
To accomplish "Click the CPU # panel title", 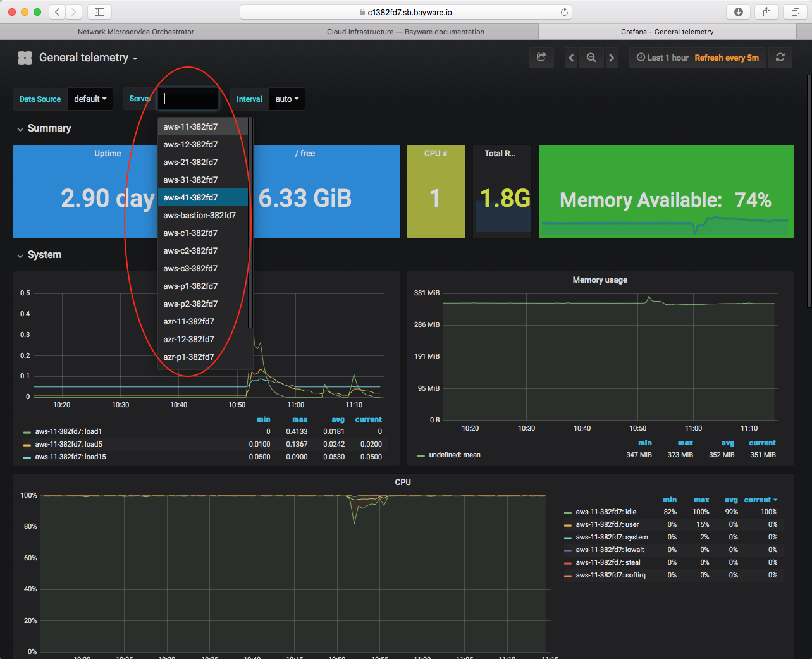I will click(436, 153).
